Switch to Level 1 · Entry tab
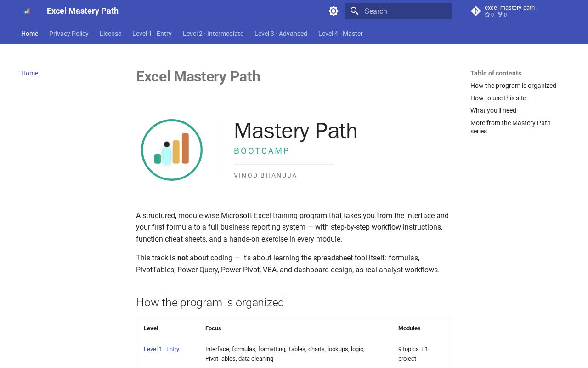The image size is (588, 368). (x=152, y=34)
